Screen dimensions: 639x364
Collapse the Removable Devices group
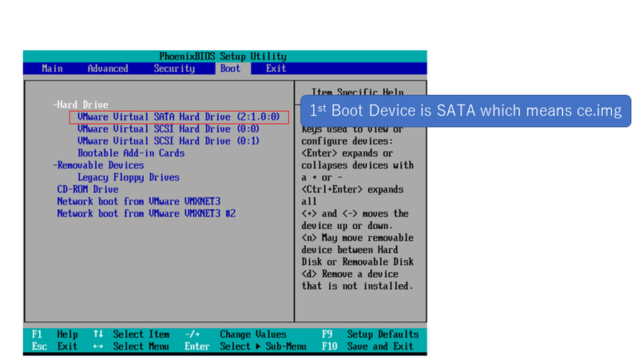[98, 165]
